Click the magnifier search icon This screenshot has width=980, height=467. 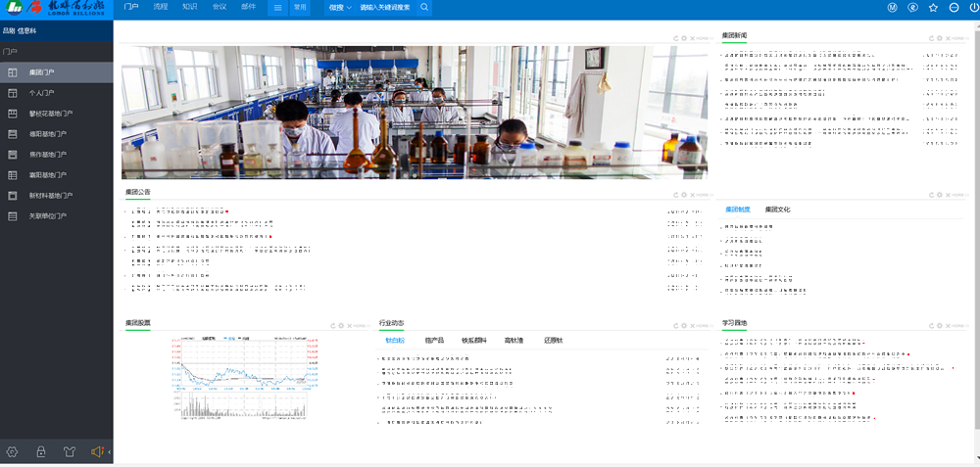(423, 8)
